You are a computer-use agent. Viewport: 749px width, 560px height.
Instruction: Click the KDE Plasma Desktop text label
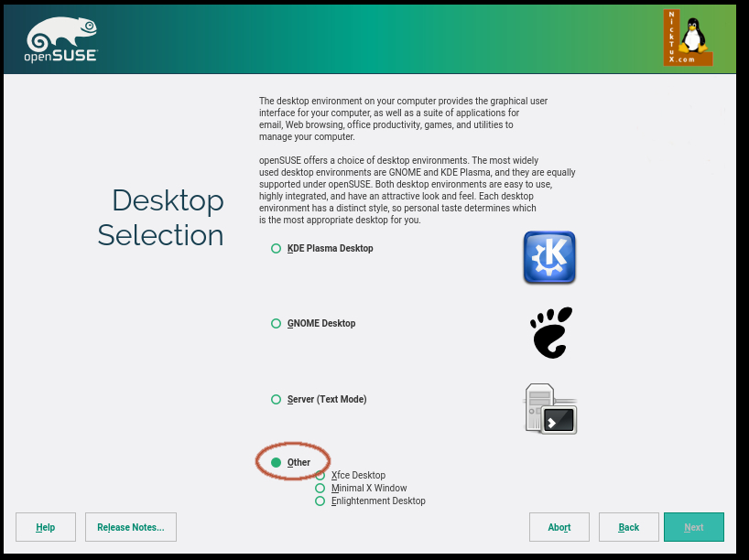(x=331, y=248)
